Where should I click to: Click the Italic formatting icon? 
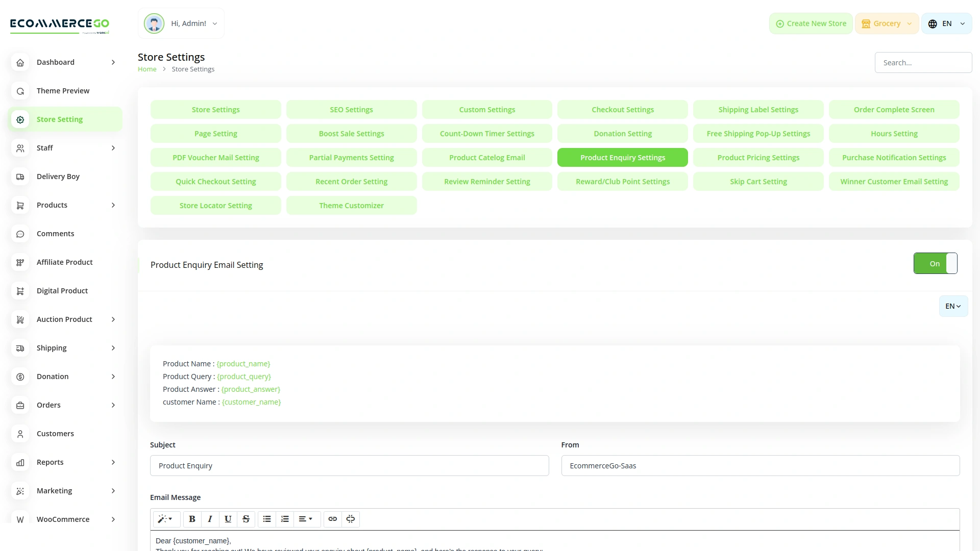coord(210,519)
